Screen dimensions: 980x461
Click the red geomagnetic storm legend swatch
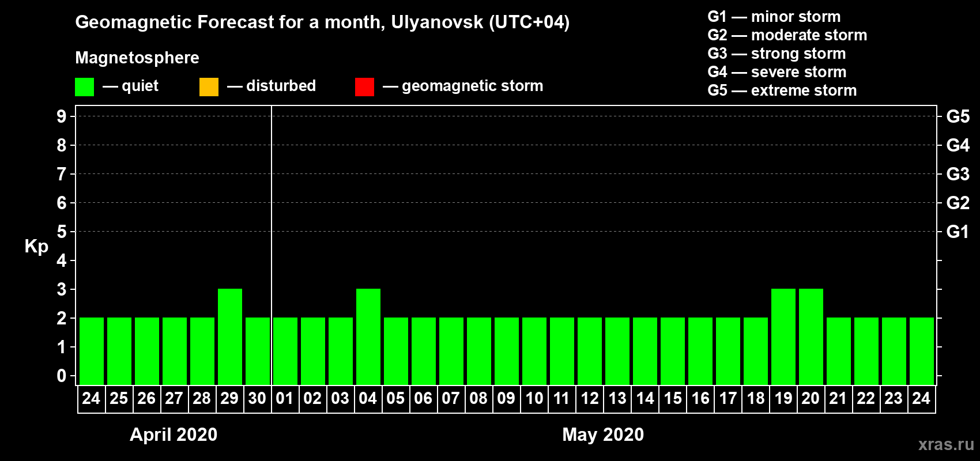[x=364, y=87]
